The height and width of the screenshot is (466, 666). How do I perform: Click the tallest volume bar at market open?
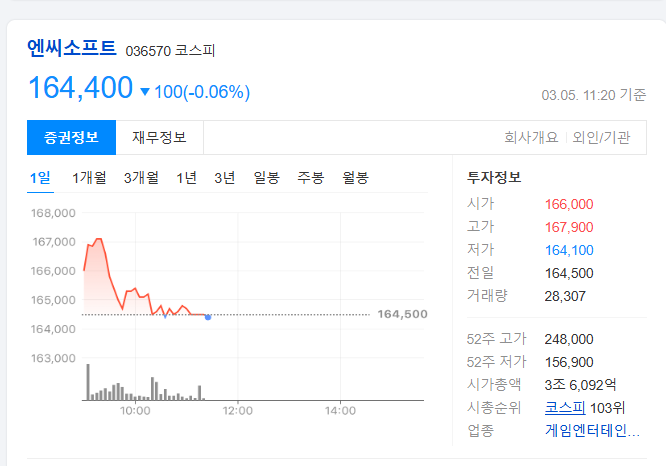coord(88,382)
